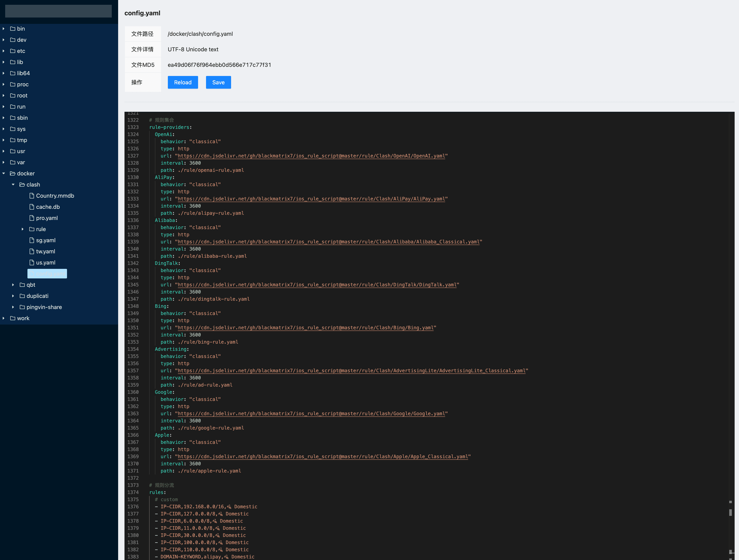Click the /docker/clash/config.yaml path text

pyautogui.click(x=200, y=34)
